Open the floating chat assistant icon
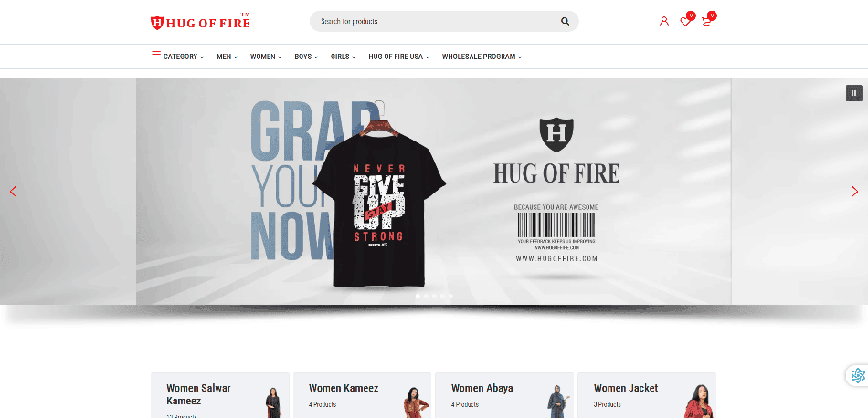The height and width of the screenshot is (418, 868). coord(857,375)
